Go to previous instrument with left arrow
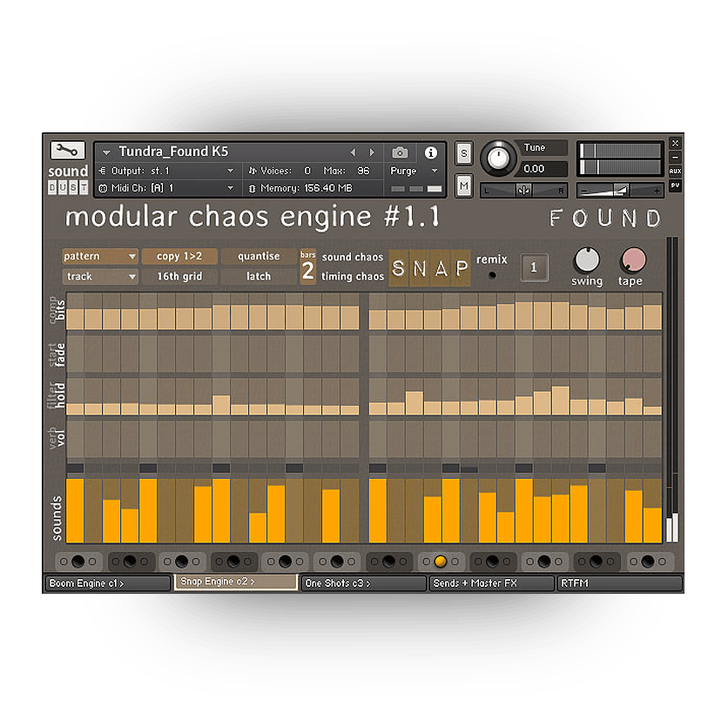 click(354, 152)
